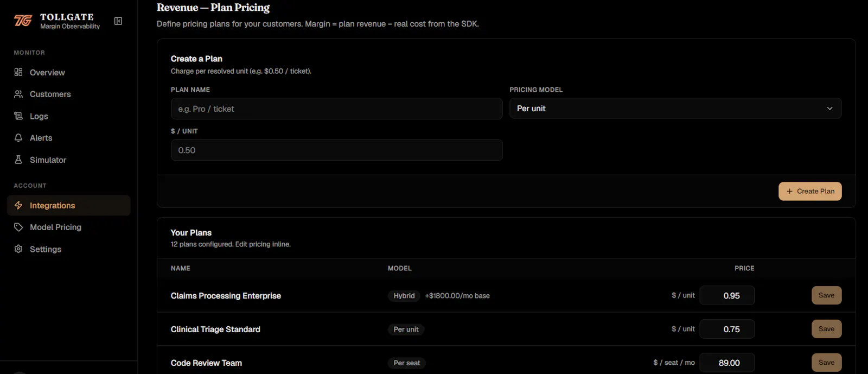This screenshot has height=374, width=868.
Task: Click the $ / seat / mo label
Action: [674, 363]
